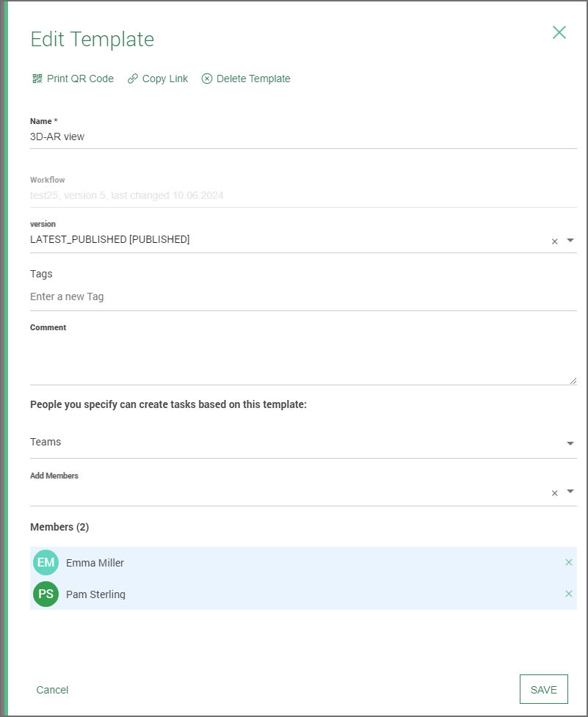This screenshot has height=717, width=588.
Task: Clear the Add Members field
Action: pyautogui.click(x=555, y=493)
